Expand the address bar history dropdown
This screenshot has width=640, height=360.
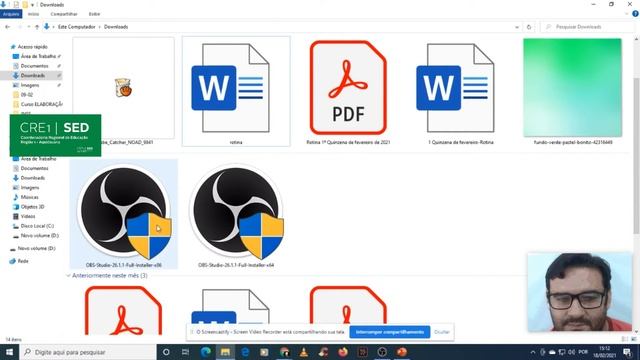point(517,27)
